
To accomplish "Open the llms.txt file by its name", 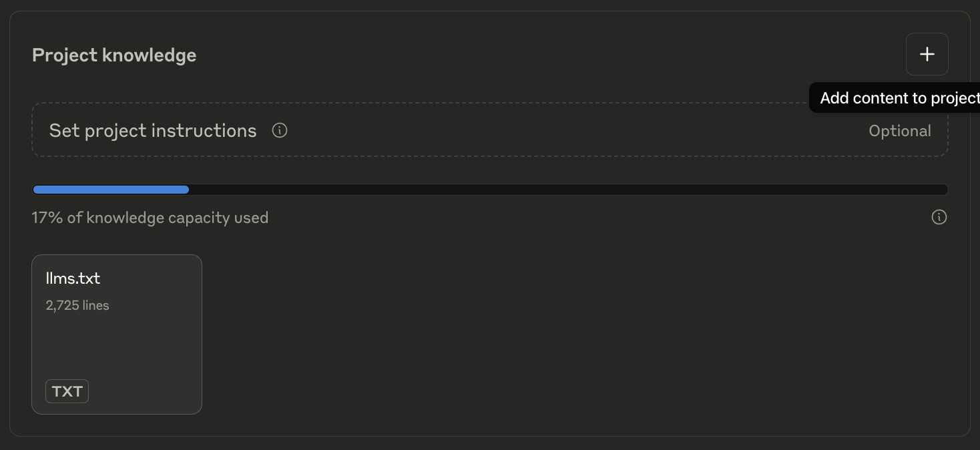I will [x=73, y=278].
